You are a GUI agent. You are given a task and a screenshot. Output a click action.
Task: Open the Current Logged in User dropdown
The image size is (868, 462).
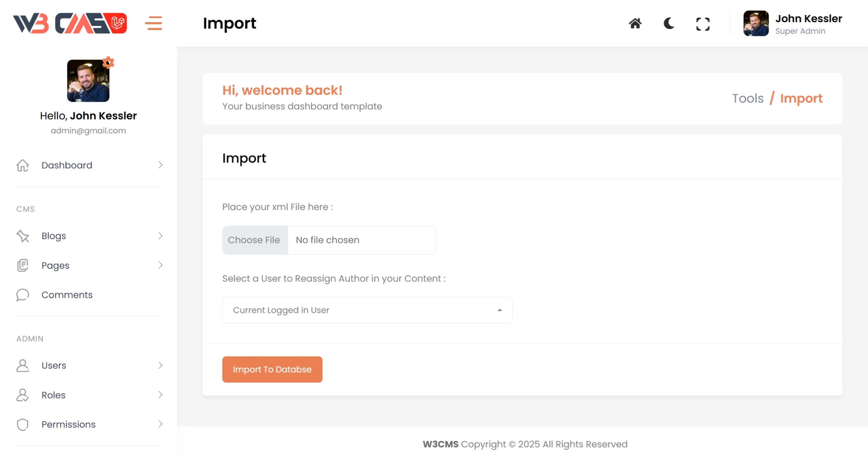click(367, 310)
